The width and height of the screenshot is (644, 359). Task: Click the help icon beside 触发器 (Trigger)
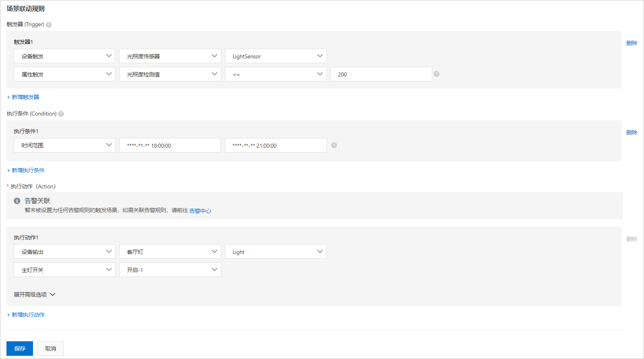point(49,25)
